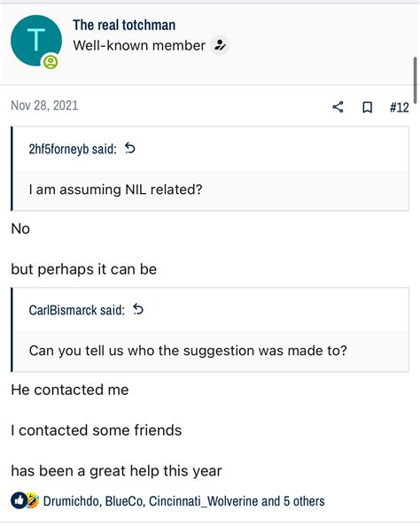Click the thread starter pencil badge icon

(x=220, y=45)
